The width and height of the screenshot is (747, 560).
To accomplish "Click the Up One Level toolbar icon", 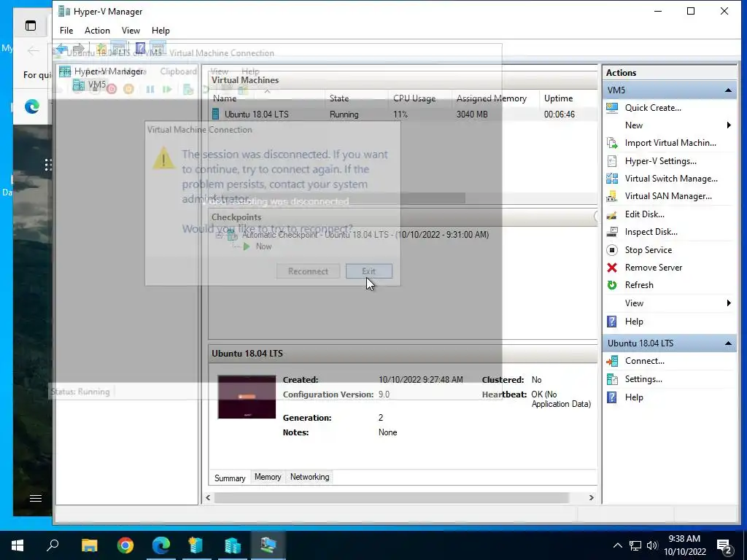I will [x=101, y=49].
